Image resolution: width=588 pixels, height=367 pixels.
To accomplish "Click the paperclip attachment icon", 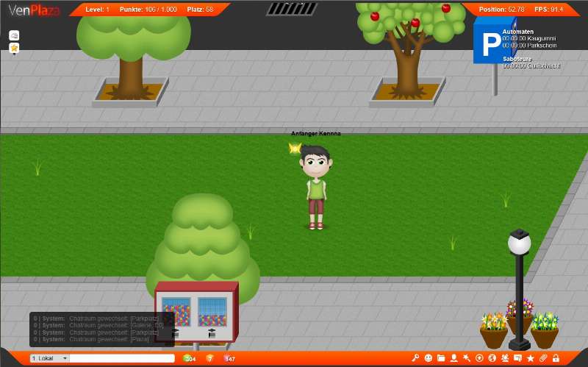I will click(x=543, y=358).
